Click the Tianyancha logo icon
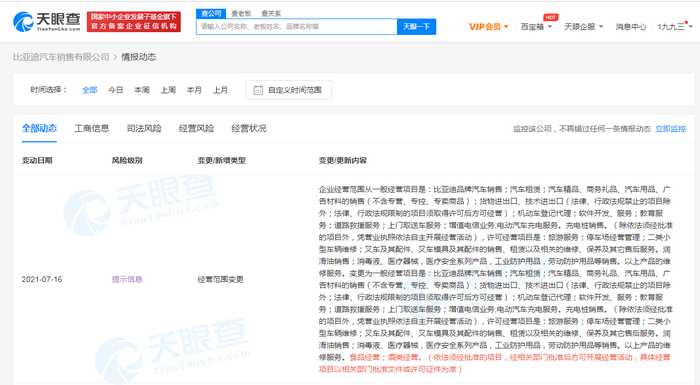 click(23, 21)
